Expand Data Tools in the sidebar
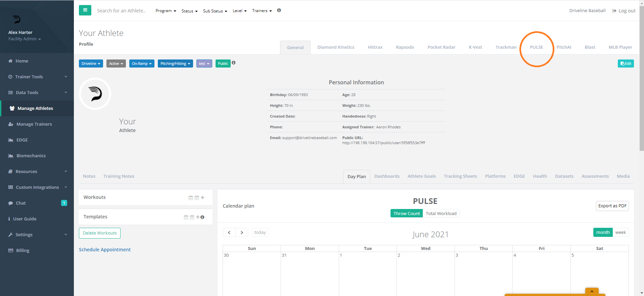 [37, 92]
